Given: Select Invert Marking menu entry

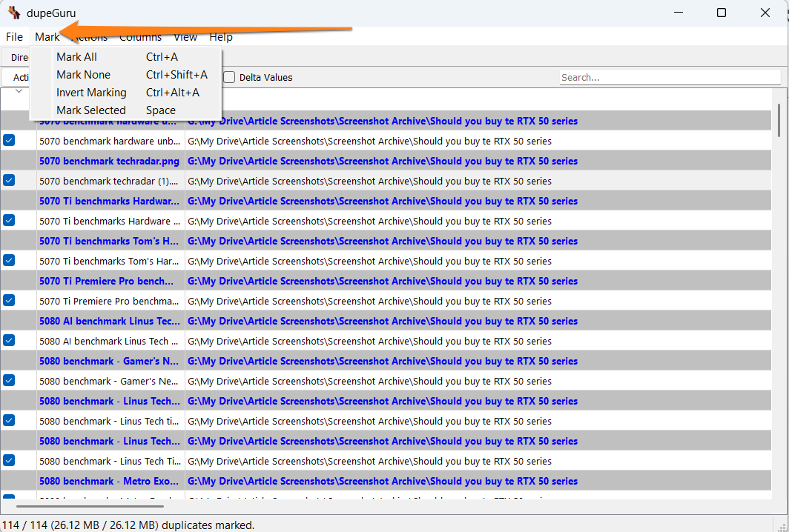Looking at the screenshot, I should click(x=126, y=93).
